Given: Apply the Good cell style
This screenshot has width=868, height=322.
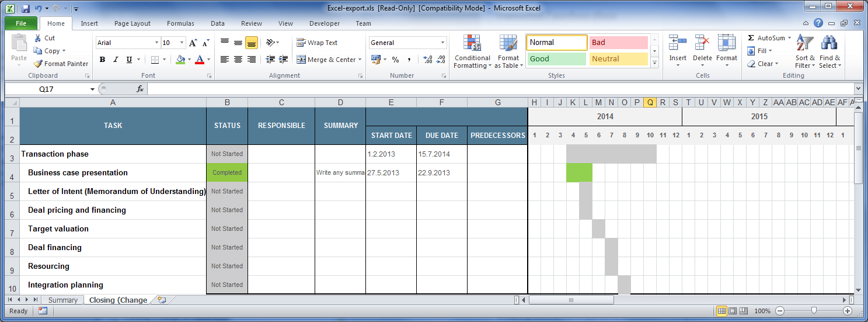Looking at the screenshot, I should click(x=557, y=59).
